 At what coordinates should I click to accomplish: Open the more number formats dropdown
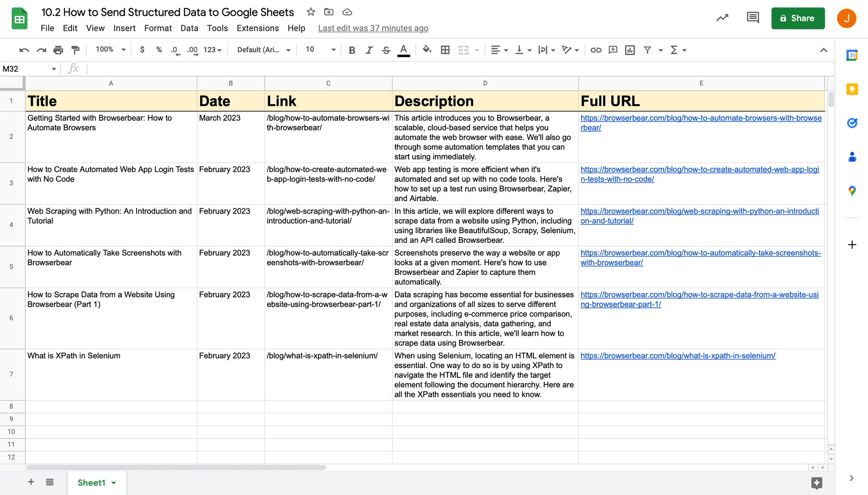(x=212, y=49)
